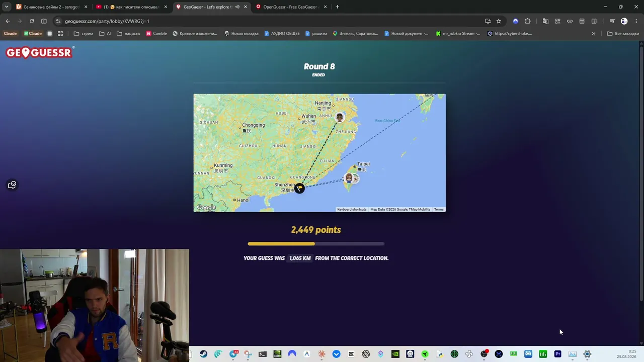Toggle the browser side panel
The image size is (644, 362).
(44, 21)
